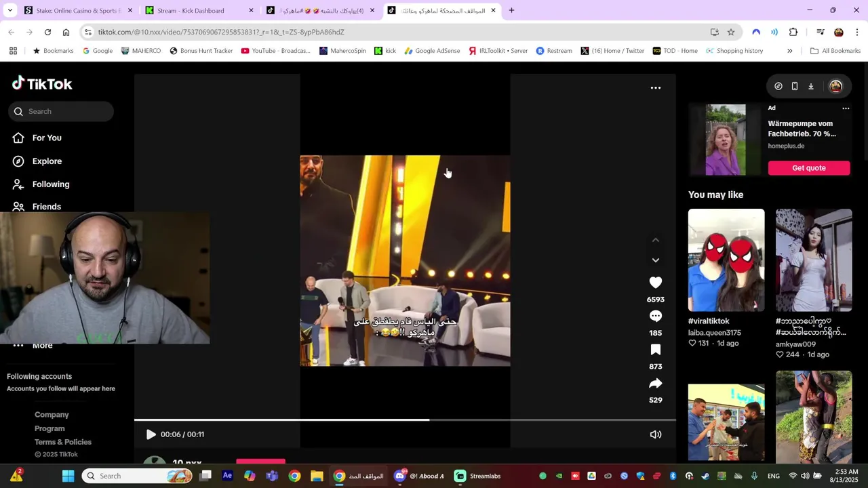
Task: Open Discord Abood A taskbar item
Action: click(419, 476)
